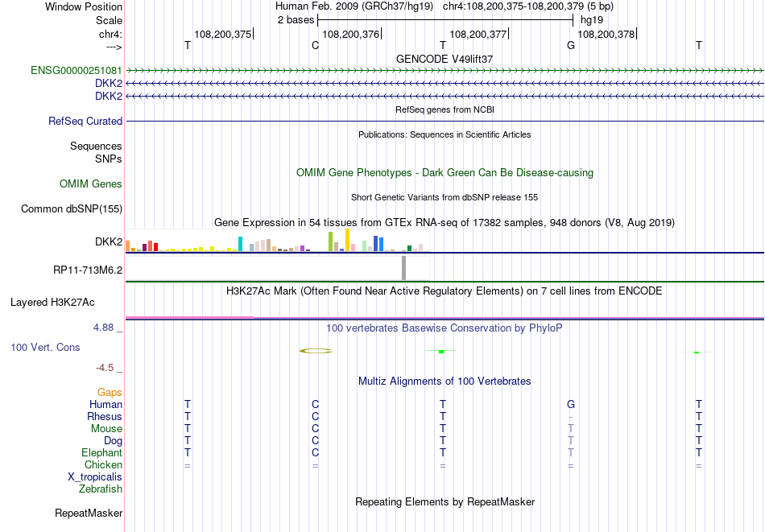Click the olive PhyloP conservation mark
This screenshot has width=765, height=532.
(316, 351)
